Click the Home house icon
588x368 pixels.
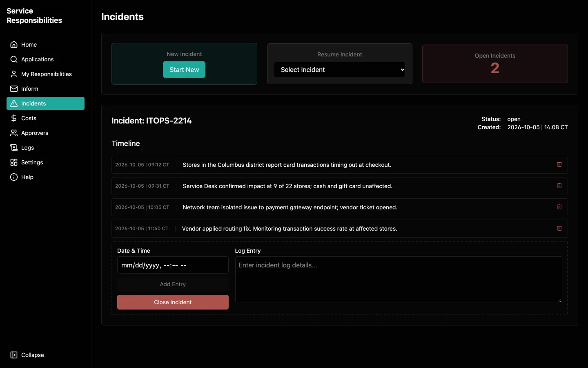tap(14, 45)
